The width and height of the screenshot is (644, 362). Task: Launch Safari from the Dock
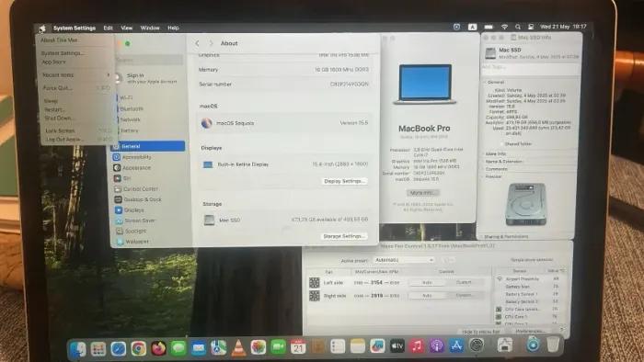119,348
